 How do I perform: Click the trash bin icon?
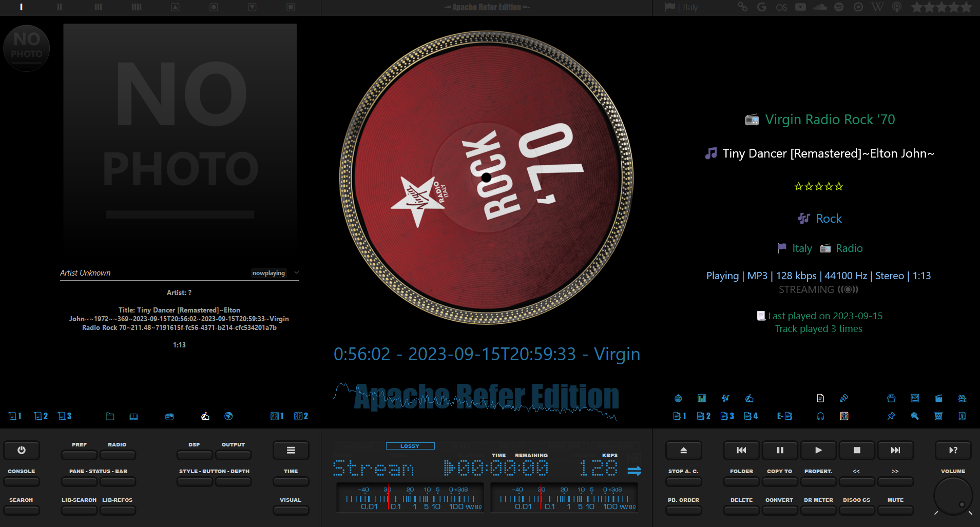pyautogui.click(x=938, y=416)
